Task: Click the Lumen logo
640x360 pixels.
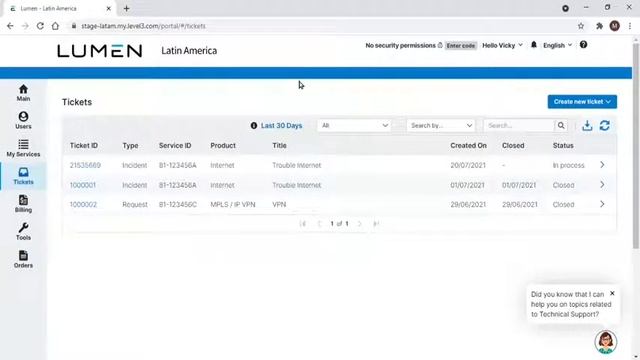Action: 100,51
